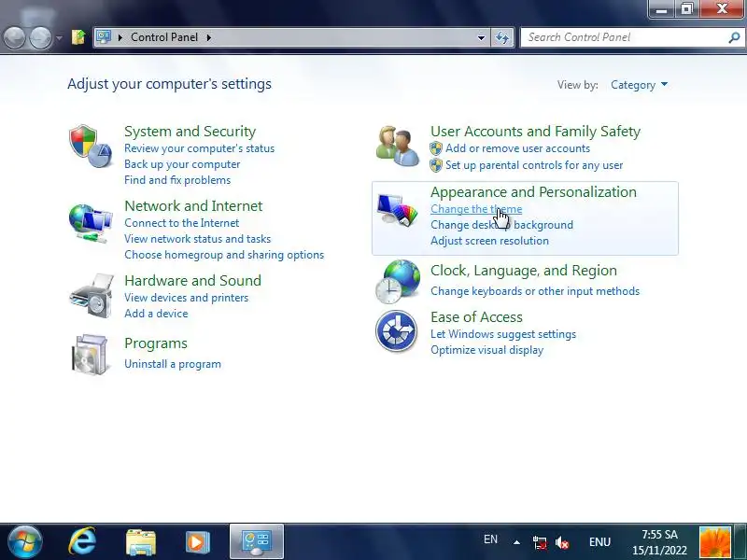Open Change keyboards or other input methods
Screen dimensions: 747x560
[x=534, y=291]
